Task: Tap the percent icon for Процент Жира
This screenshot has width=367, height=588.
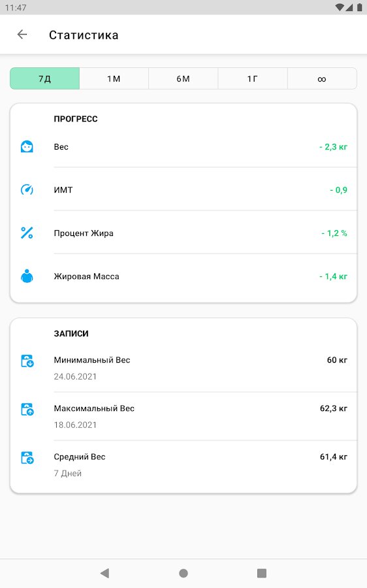Action: pos(27,233)
